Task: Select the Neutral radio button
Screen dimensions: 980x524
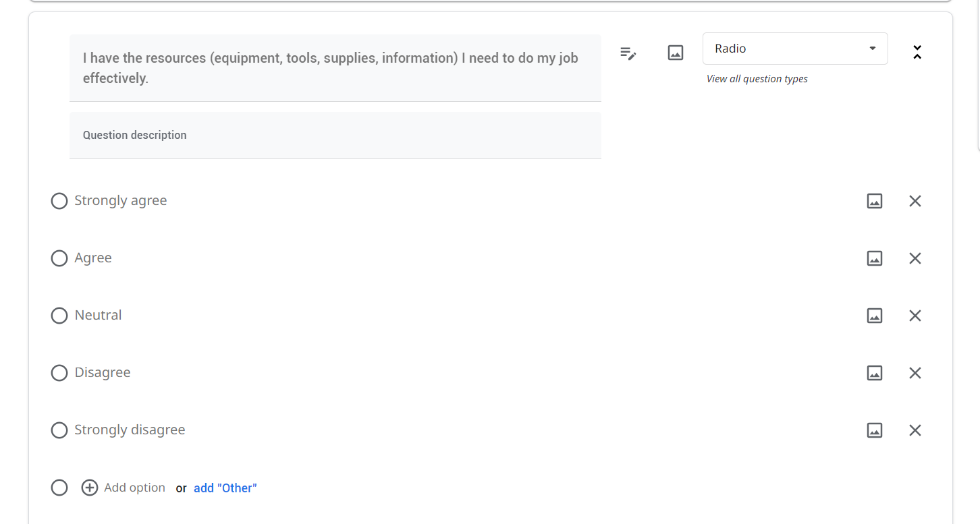Action: coord(59,316)
